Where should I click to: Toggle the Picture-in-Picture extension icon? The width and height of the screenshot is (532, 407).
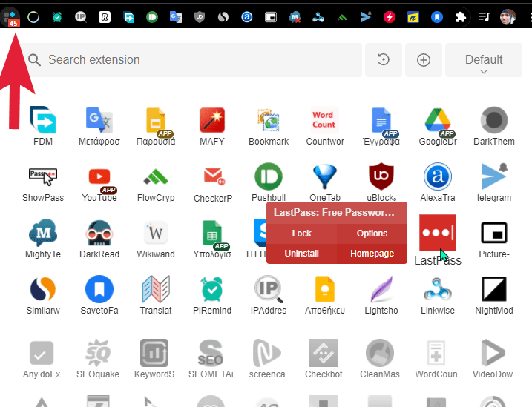(494, 233)
